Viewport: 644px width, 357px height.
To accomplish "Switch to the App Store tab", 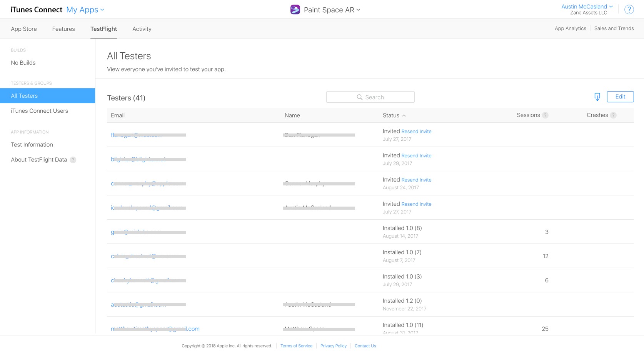I will (24, 29).
